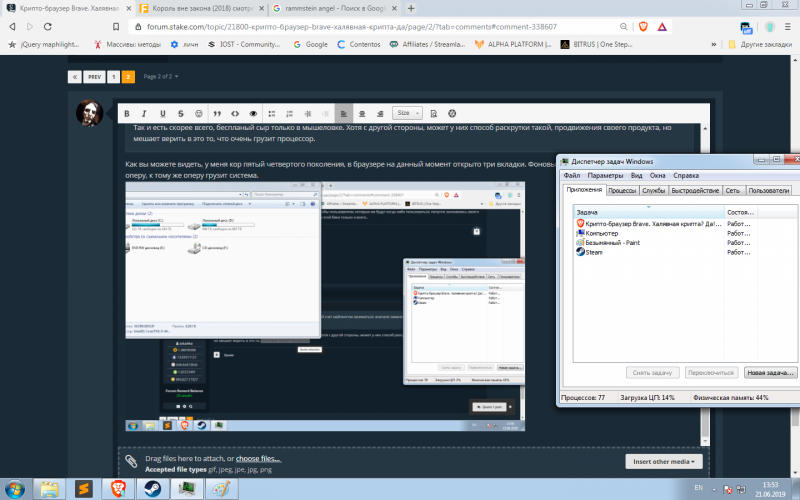The image size is (800, 500).
Task: Open Sublime Text from the taskbar
Action: [x=83, y=489]
